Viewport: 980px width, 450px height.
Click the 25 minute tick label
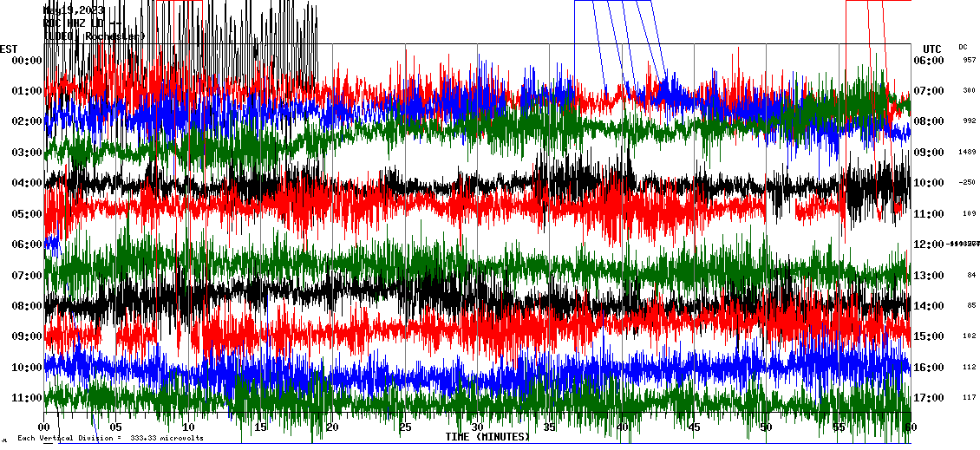(405, 427)
